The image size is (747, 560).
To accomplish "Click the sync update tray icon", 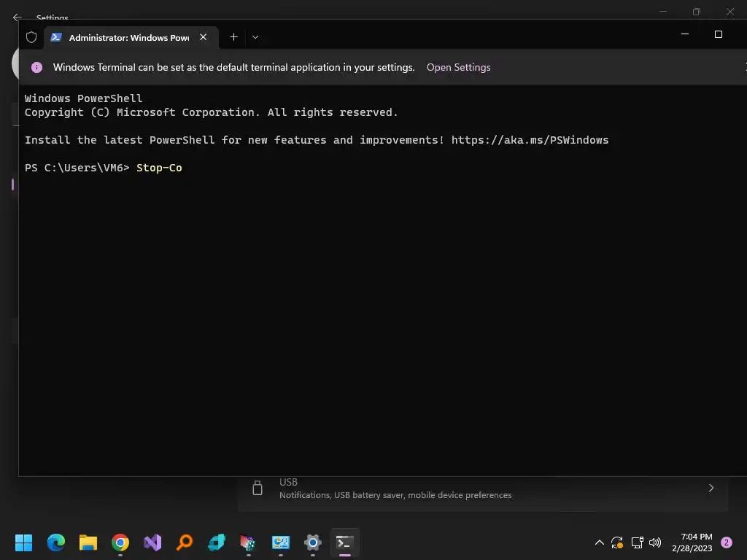I will click(x=617, y=542).
